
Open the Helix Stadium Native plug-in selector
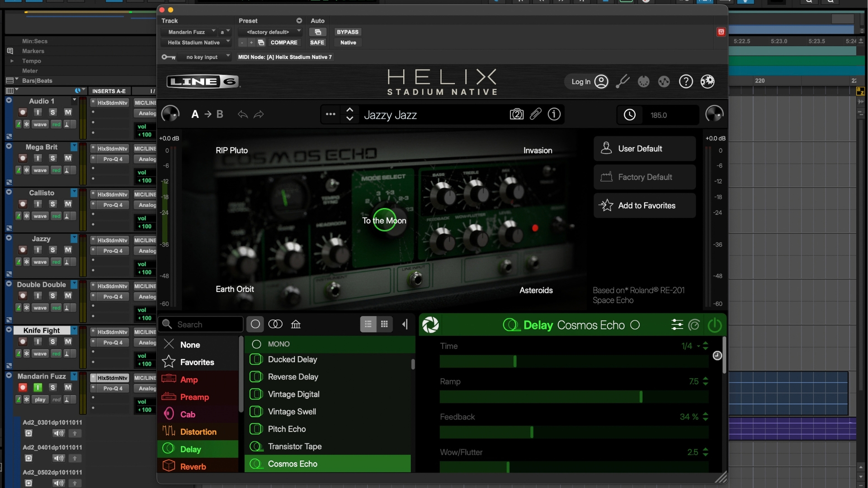click(x=196, y=42)
